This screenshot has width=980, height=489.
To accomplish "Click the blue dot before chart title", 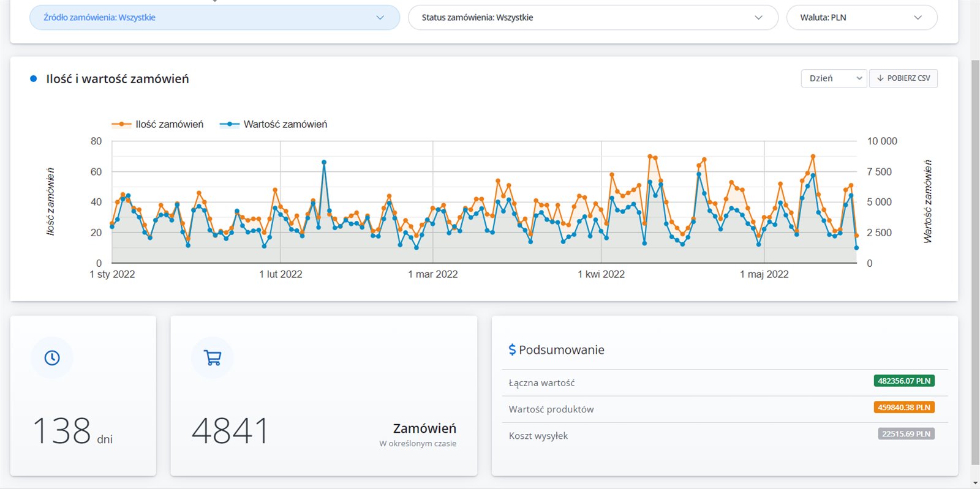I will pos(34,79).
